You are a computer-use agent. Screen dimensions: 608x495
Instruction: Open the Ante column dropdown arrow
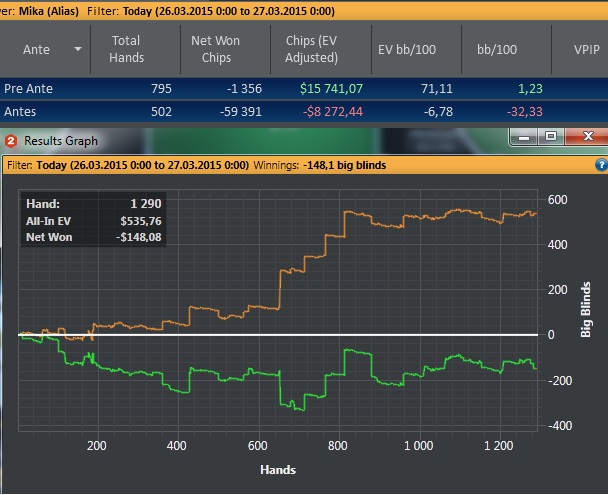coord(78,49)
